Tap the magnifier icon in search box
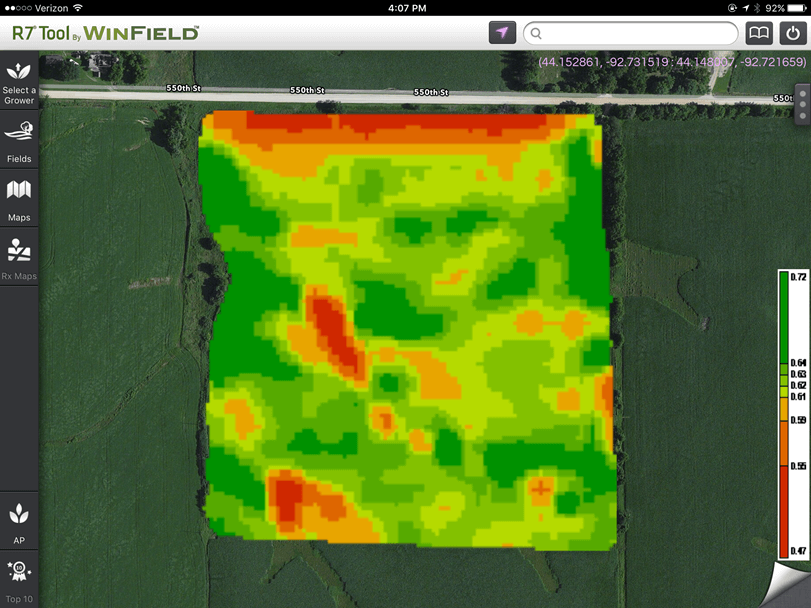Screen dimensions: 811x608 click(537, 33)
